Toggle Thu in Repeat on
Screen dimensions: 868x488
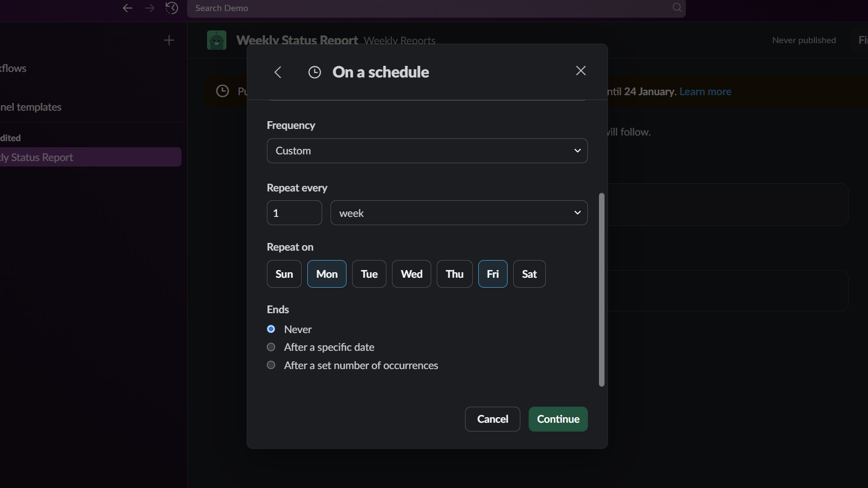(454, 274)
